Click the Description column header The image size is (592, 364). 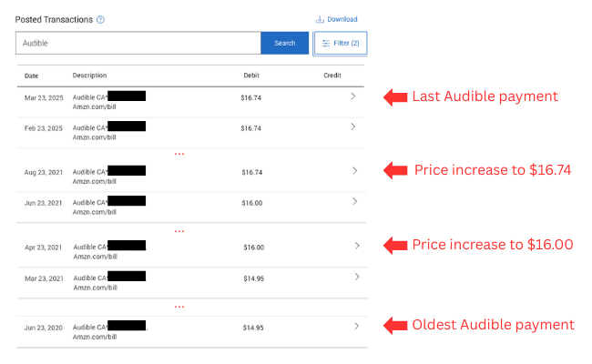[x=89, y=76]
